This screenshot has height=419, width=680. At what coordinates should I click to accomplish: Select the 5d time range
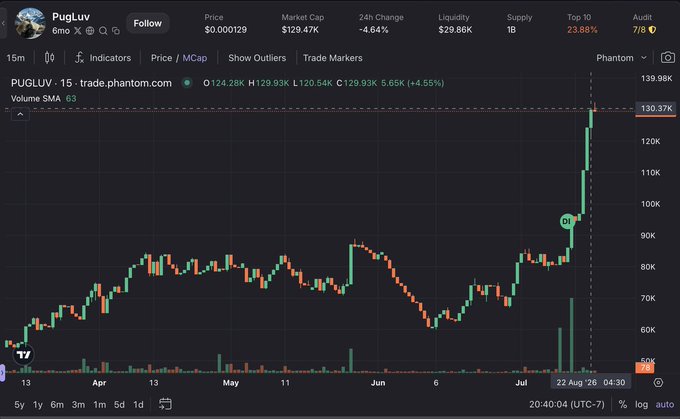[119, 405]
